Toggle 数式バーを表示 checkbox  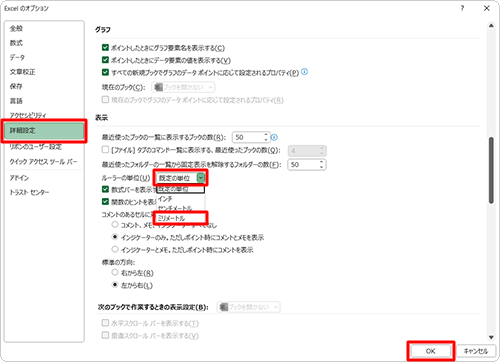tap(105, 189)
